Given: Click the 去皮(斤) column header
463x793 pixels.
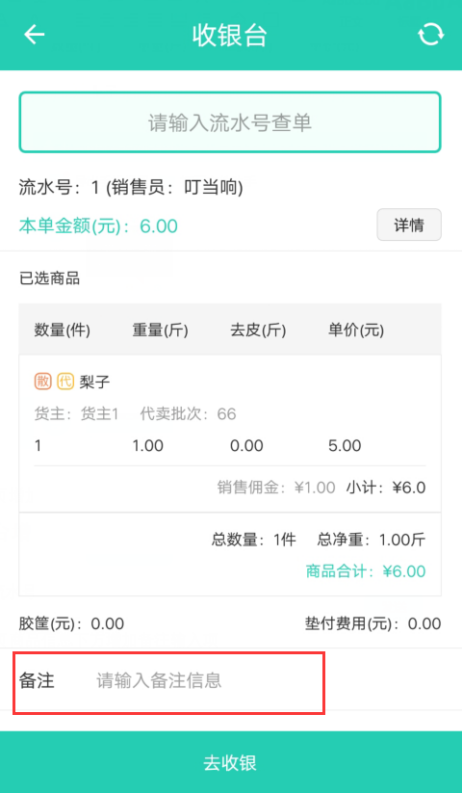Looking at the screenshot, I should pyautogui.click(x=258, y=331).
